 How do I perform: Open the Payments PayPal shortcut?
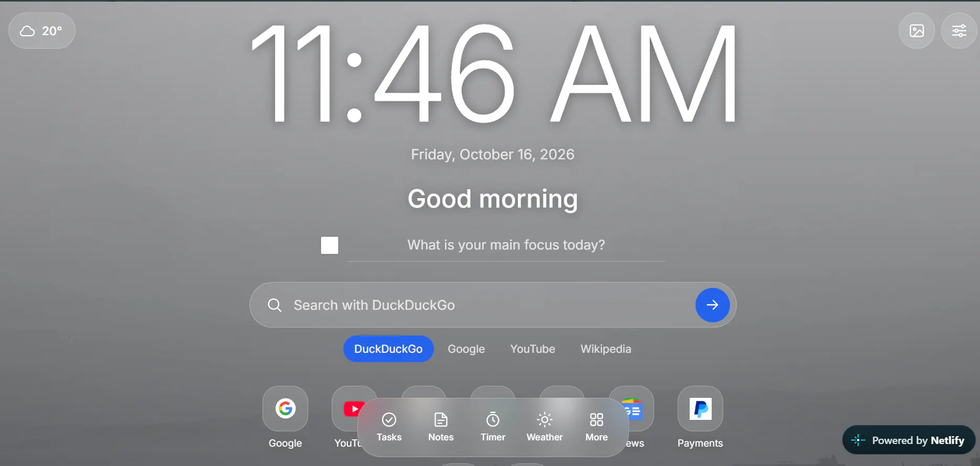[700, 409]
